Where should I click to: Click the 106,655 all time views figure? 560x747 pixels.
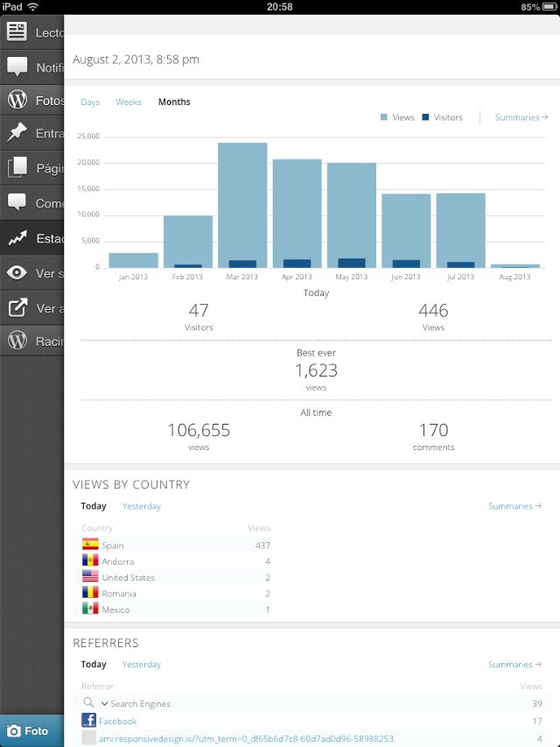point(199,430)
